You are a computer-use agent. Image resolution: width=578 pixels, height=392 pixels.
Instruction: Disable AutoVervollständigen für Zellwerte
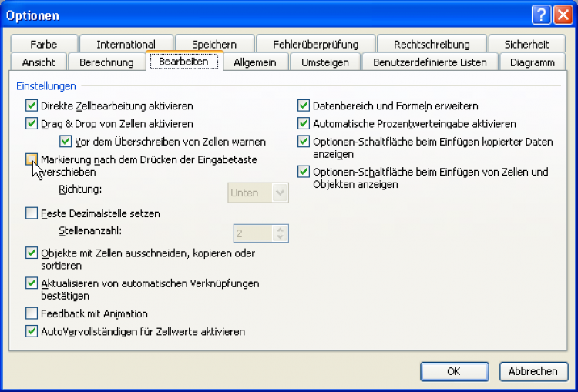(x=32, y=331)
